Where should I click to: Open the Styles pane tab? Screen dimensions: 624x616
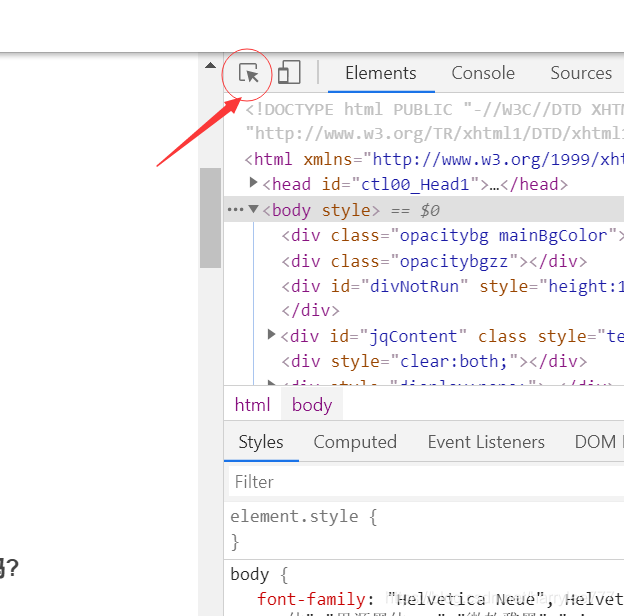pos(261,442)
